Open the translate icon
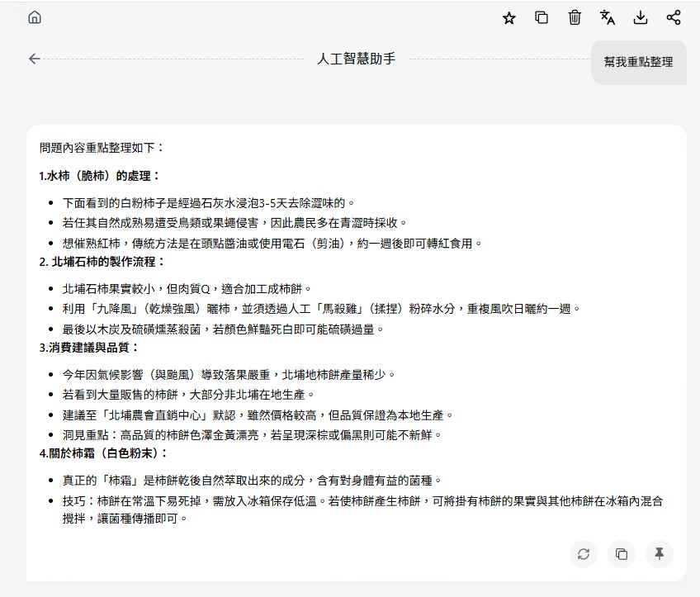 point(608,17)
